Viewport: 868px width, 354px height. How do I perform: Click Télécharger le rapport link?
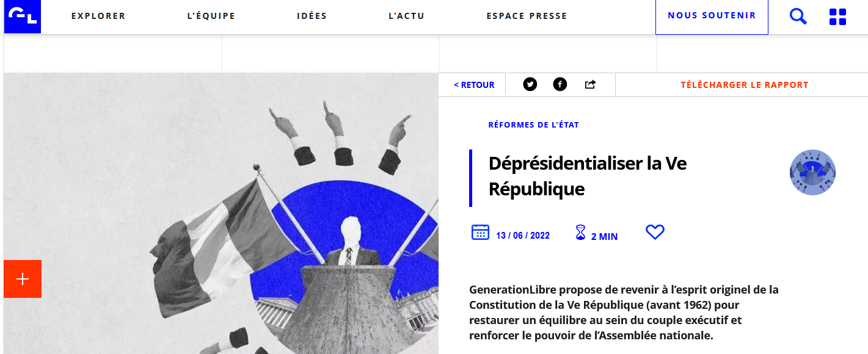(x=745, y=85)
